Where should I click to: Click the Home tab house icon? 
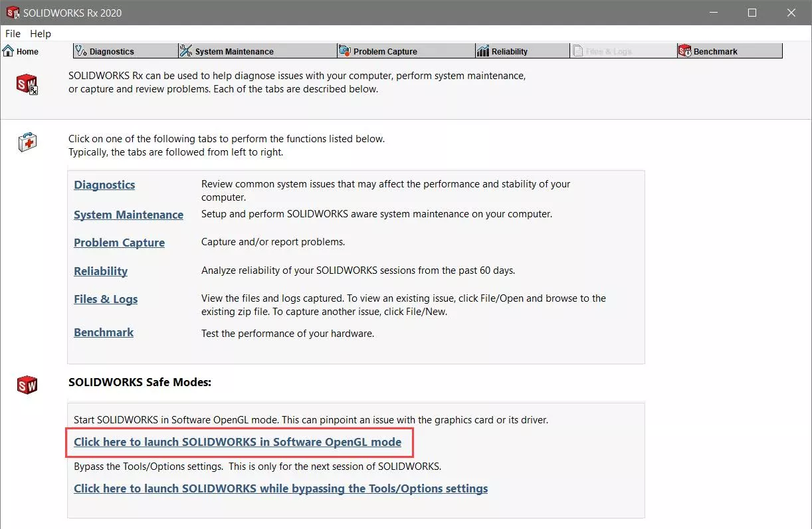[x=9, y=51]
